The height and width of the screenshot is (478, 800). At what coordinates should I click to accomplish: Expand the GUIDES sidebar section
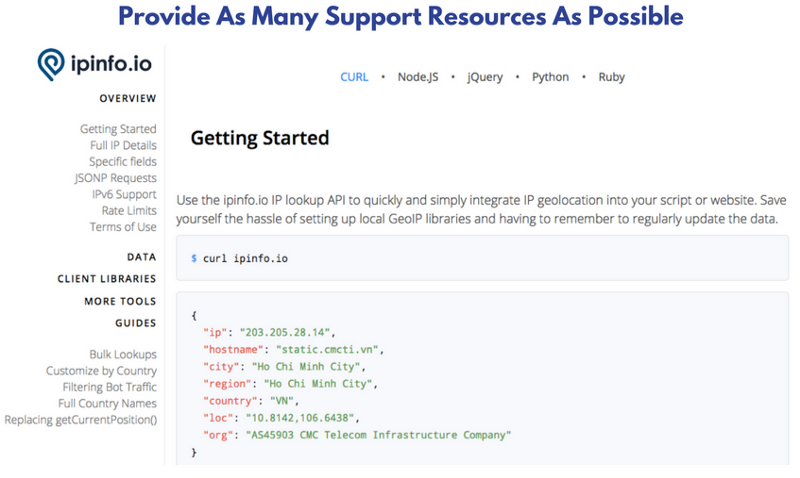point(135,323)
